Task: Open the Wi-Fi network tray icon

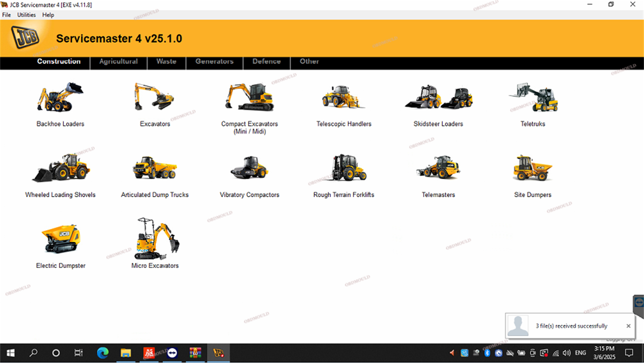Action: tap(555, 353)
